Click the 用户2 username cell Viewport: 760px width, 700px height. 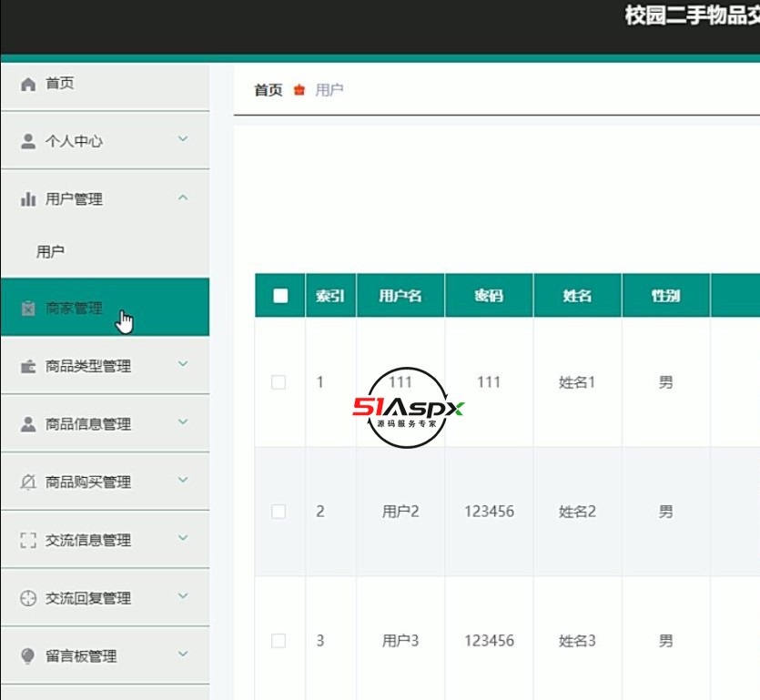pos(400,512)
